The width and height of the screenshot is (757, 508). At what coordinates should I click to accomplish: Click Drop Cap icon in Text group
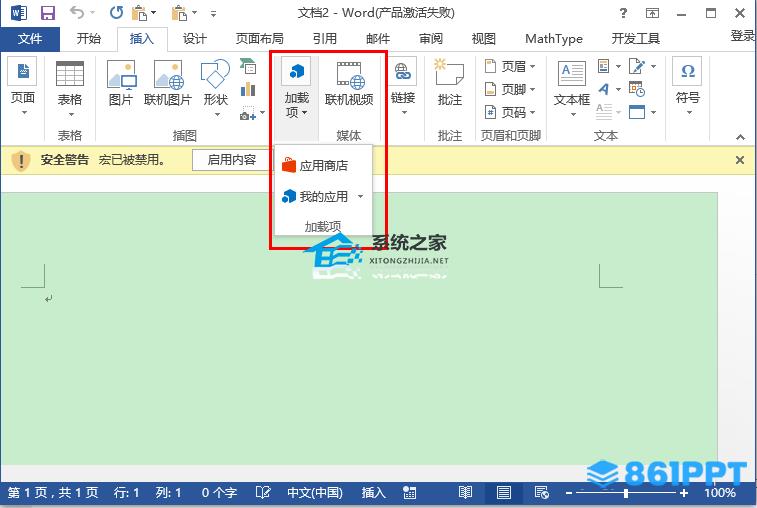[x=603, y=112]
